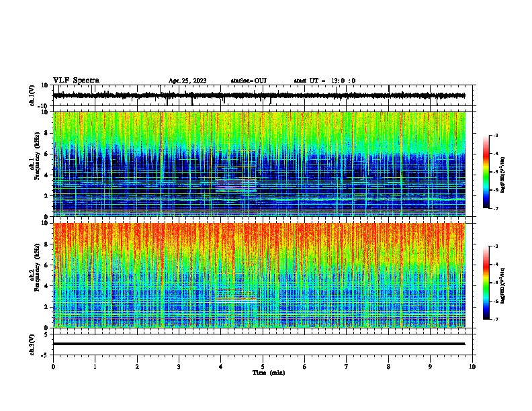
Task: Click time-axis tick label "1"
Action: (x=95, y=367)
